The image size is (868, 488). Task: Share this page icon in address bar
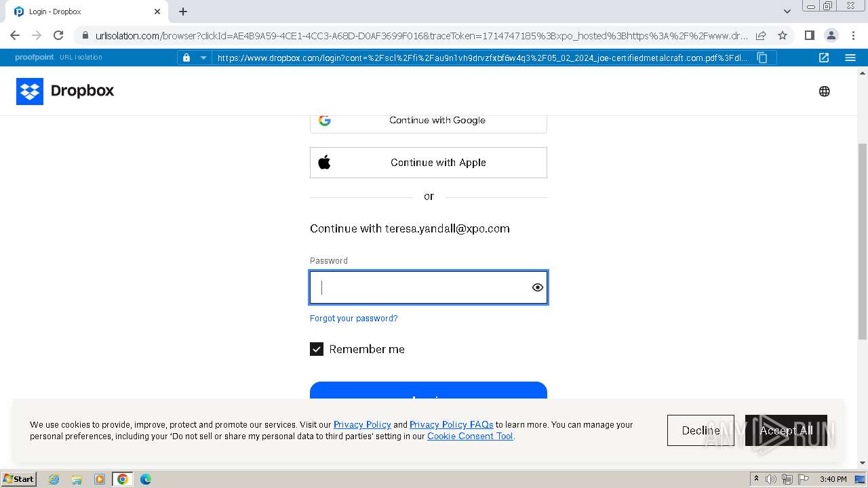[761, 35]
